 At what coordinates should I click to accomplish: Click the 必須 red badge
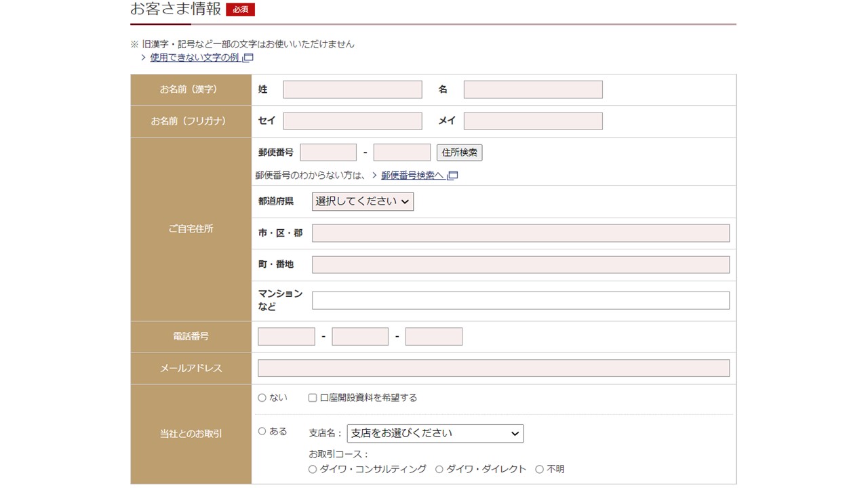click(x=240, y=9)
